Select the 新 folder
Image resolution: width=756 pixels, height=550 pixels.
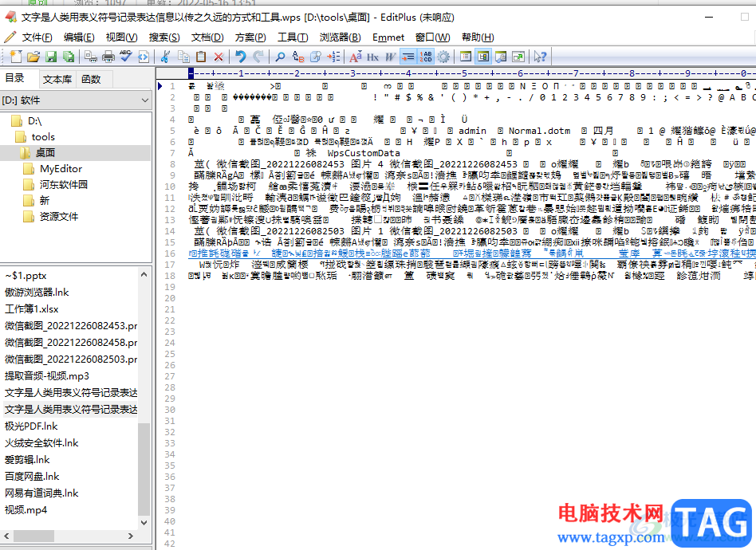[x=45, y=201]
